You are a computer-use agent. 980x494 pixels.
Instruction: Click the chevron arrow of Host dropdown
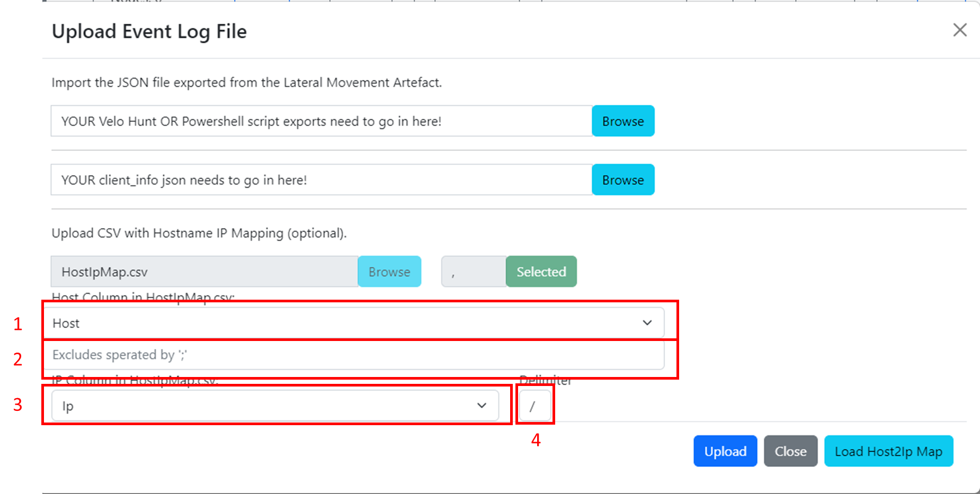click(x=647, y=323)
